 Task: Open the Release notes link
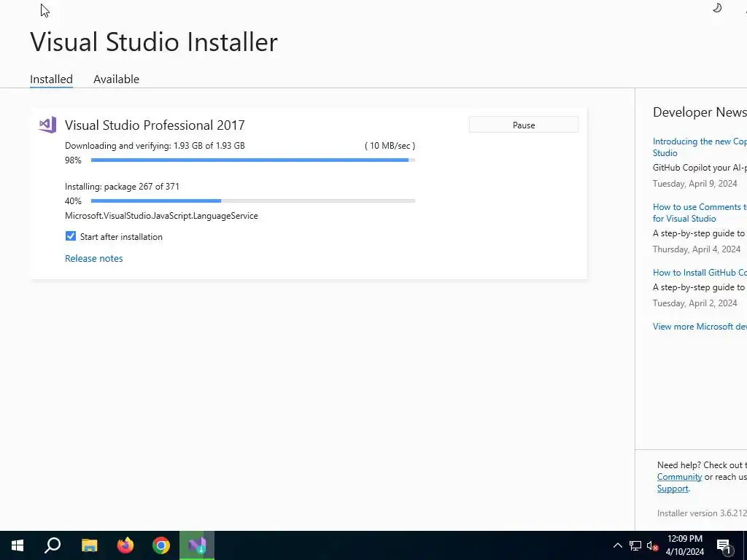pyautogui.click(x=94, y=258)
